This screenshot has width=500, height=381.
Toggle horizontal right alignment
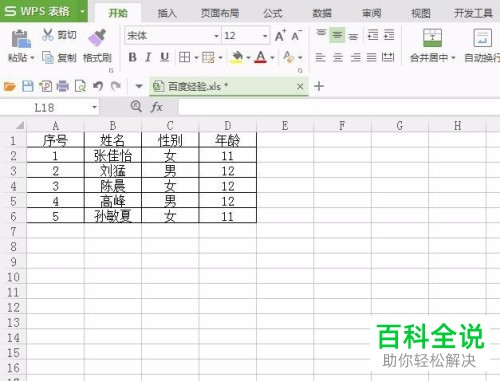pyautogui.click(x=356, y=57)
